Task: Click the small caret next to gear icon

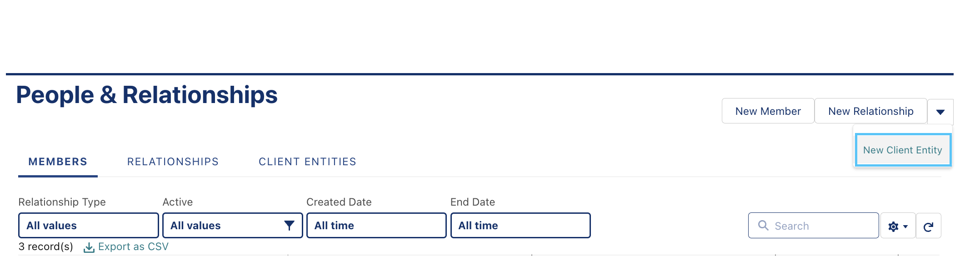Action: (x=905, y=226)
